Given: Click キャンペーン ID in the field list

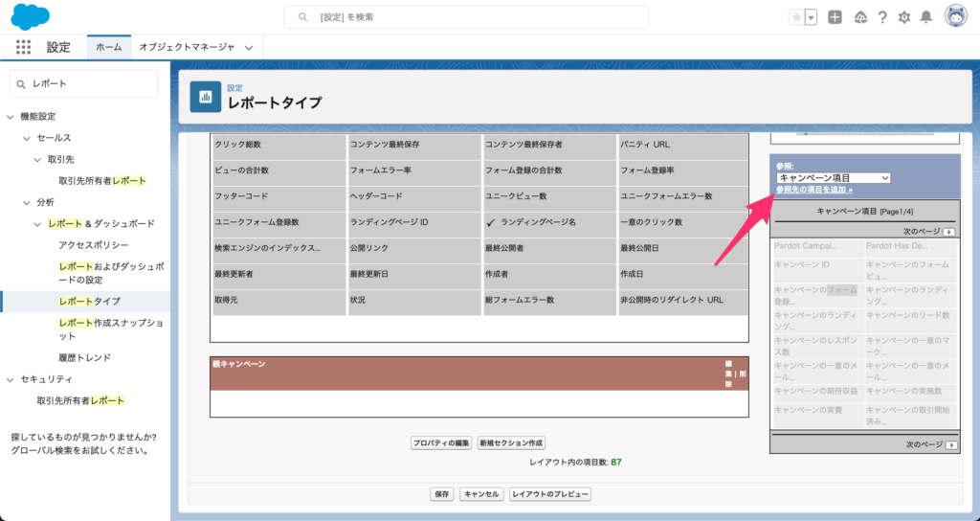Looking at the screenshot, I should [801, 265].
